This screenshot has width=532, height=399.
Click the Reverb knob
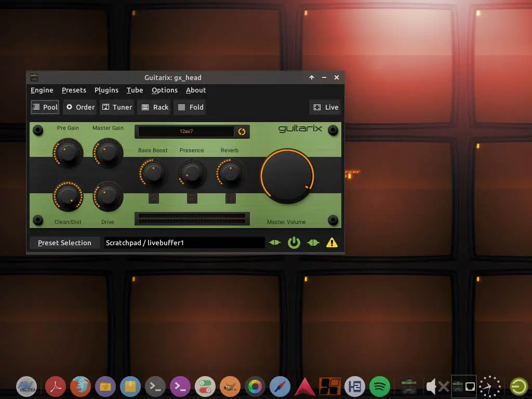230,173
